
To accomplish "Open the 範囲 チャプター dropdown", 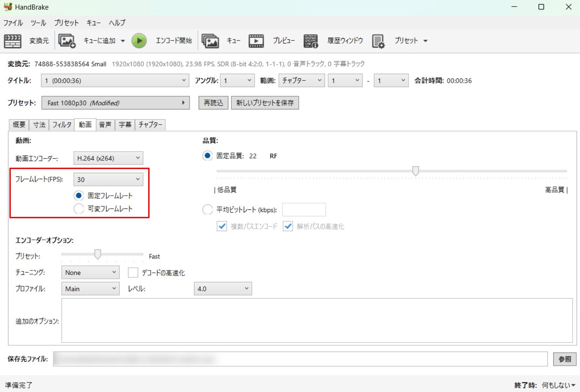I will click(x=301, y=80).
